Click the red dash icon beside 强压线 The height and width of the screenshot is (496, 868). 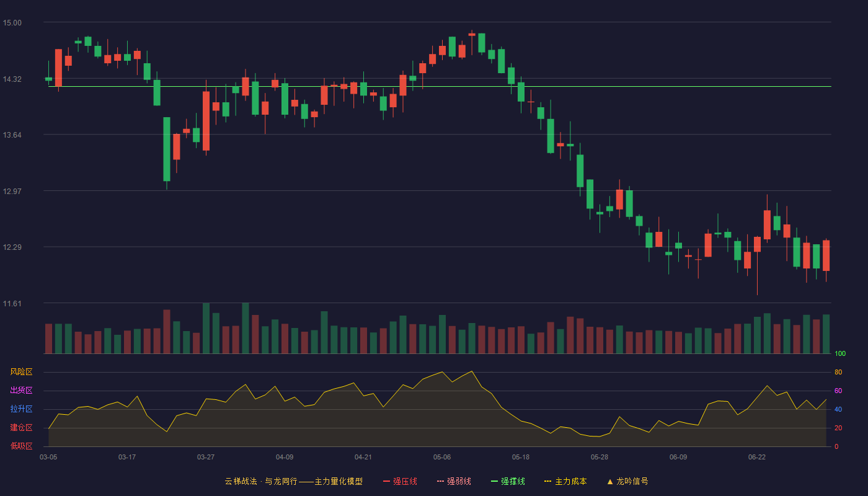tap(387, 481)
